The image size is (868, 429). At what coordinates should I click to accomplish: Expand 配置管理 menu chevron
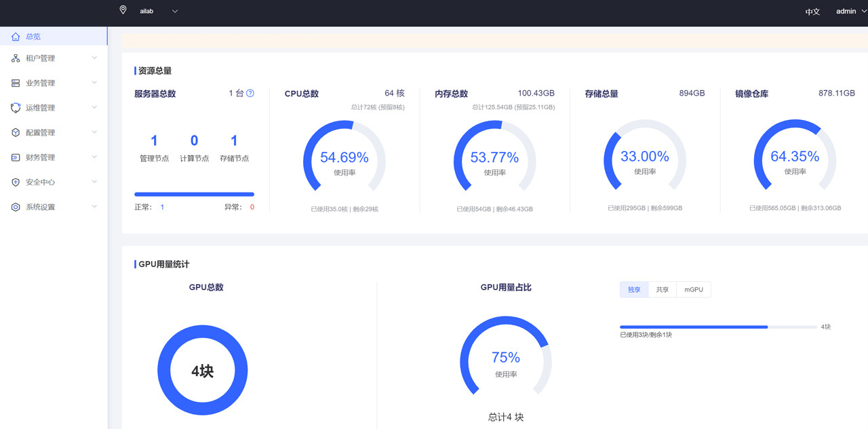(94, 132)
